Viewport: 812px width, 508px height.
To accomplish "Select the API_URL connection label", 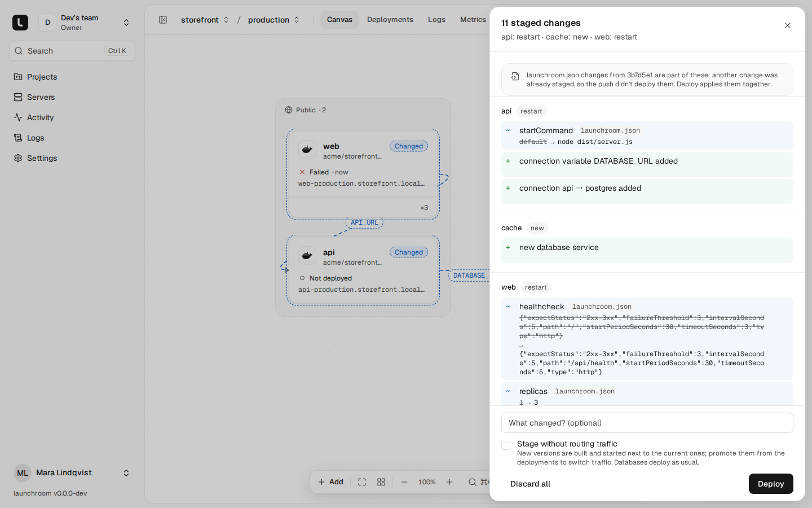I will (x=364, y=222).
